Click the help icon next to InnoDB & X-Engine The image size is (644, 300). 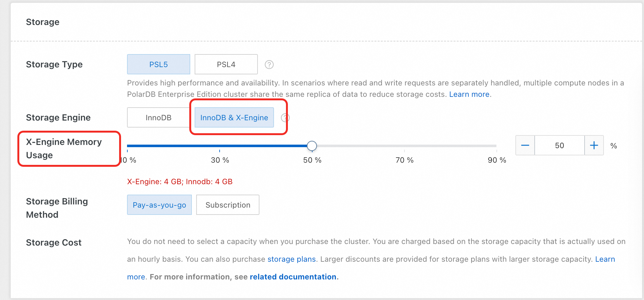[285, 118]
